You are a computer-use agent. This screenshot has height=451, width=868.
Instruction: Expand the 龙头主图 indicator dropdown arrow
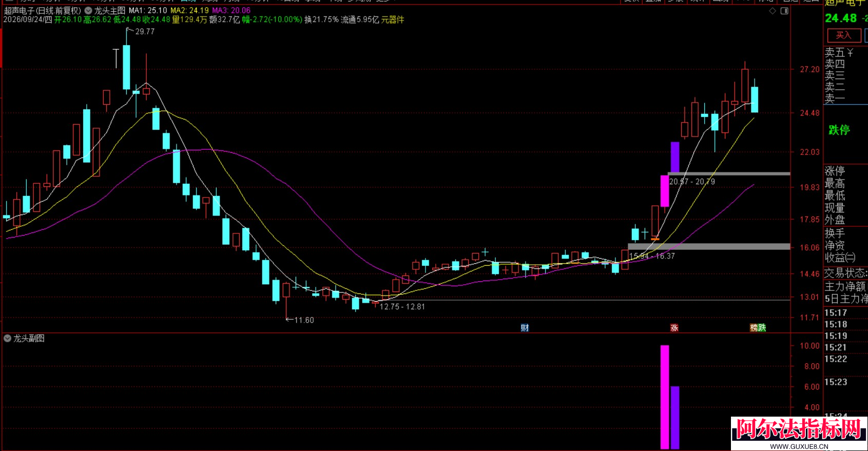[88, 10]
